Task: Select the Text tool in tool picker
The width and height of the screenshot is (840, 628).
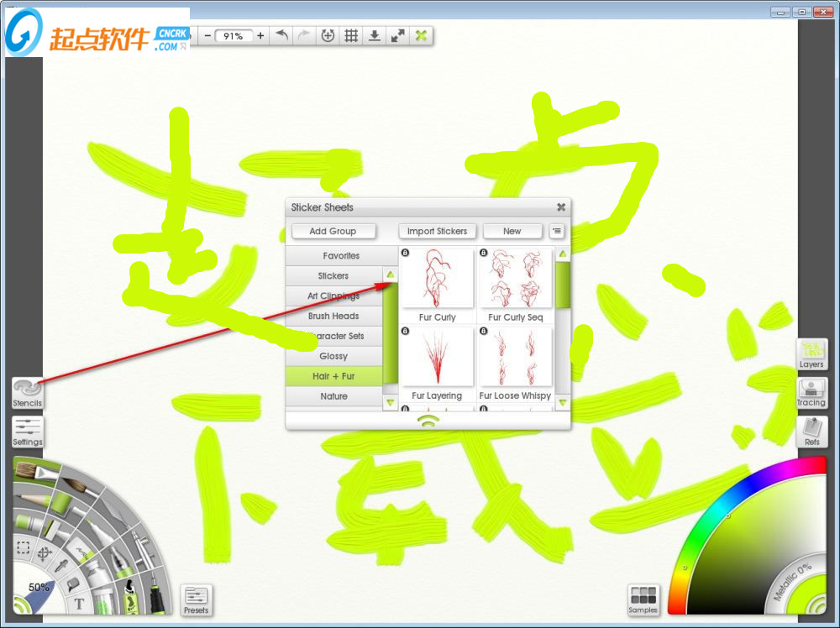Action: coord(80,603)
